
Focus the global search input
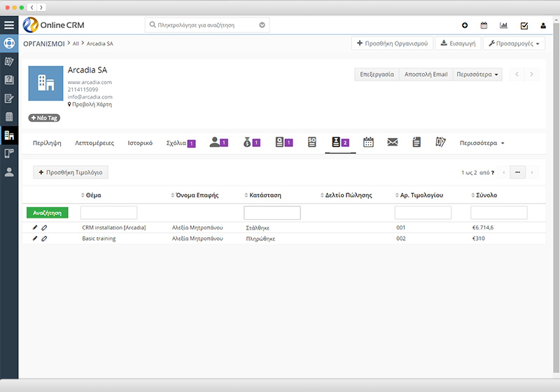[207, 25]
